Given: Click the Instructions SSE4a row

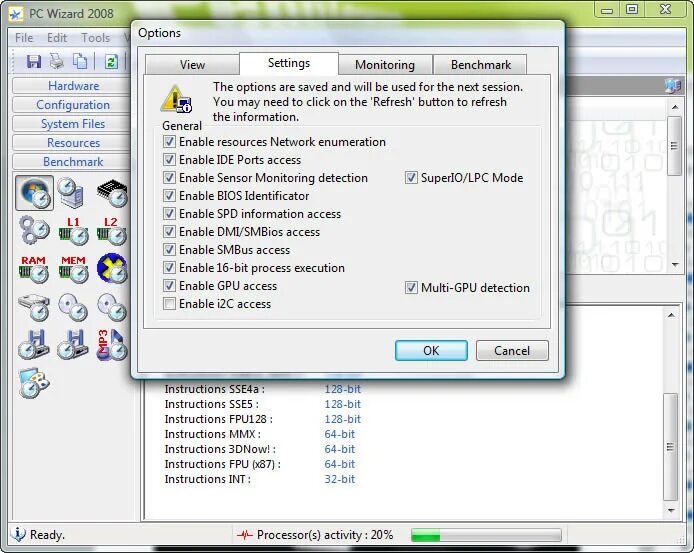Looking at the screenshot, I should (262, 389).
